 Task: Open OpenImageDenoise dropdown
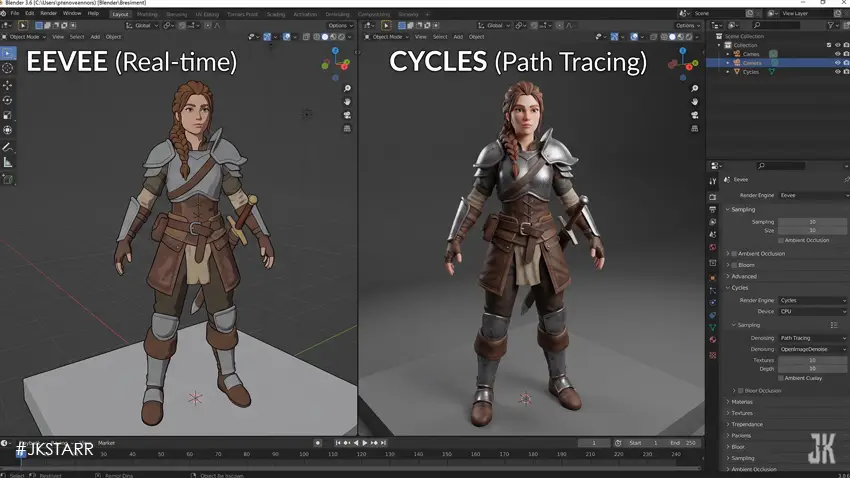(x=813, y=350)
